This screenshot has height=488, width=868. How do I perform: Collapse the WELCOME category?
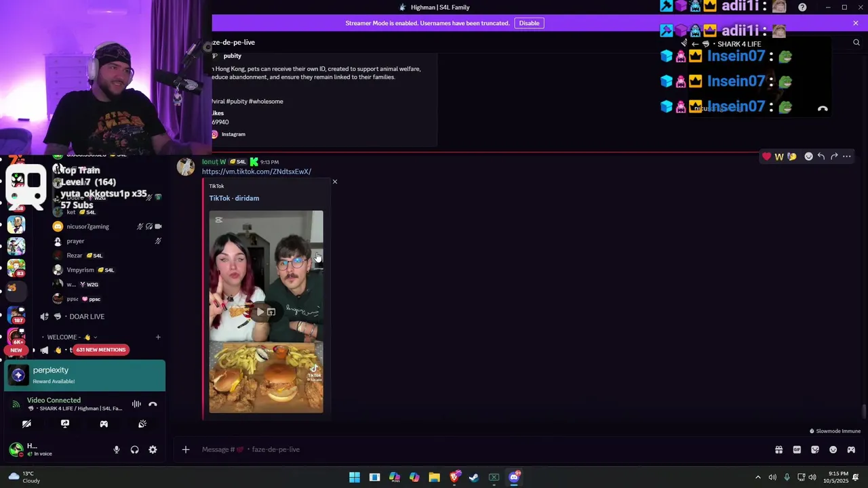[68, 337]
